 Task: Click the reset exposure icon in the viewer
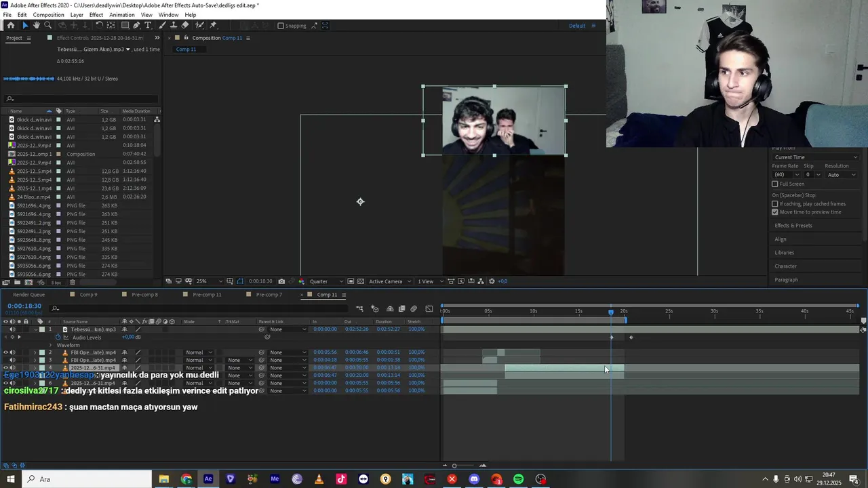[x=492, y=281]
